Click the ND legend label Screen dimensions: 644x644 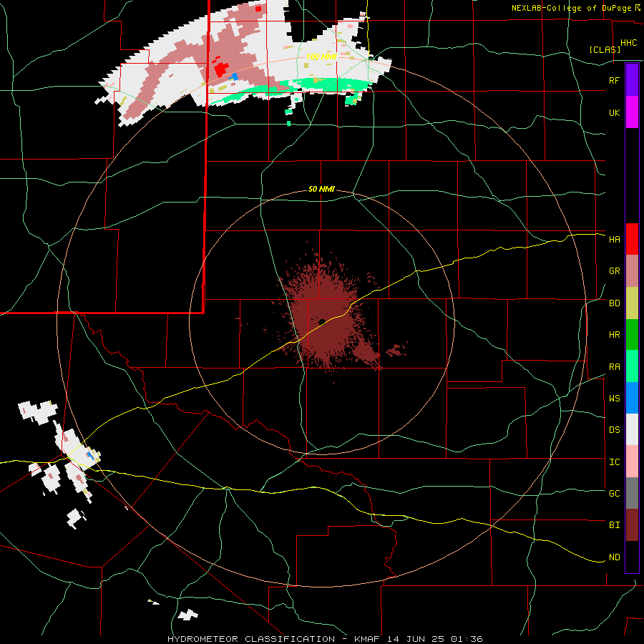pos(614,557)
